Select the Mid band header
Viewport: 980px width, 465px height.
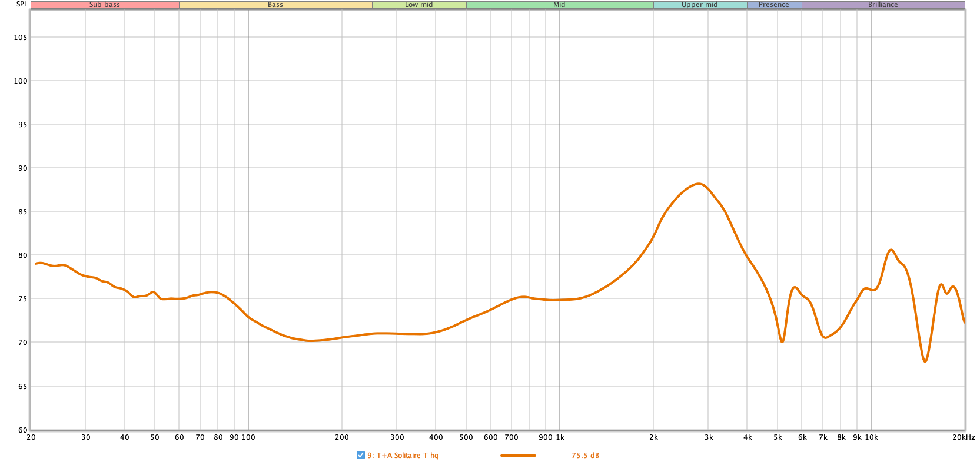point(559,5)
